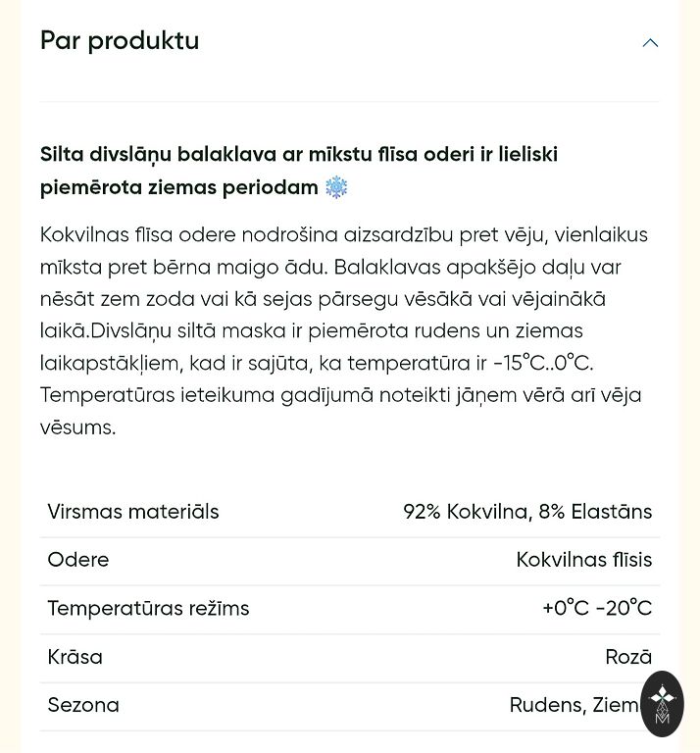700x753 pixels.
Task: Click the snowflake emoji after the headline
Action: pos(336,187)
